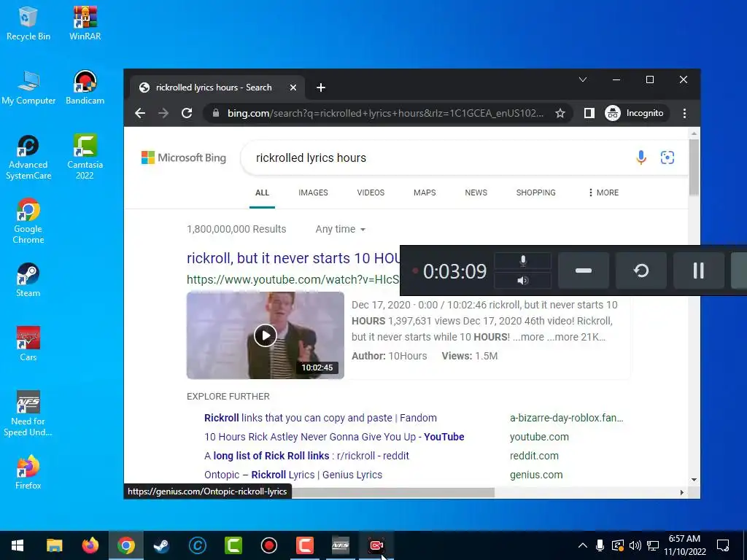This screenshot has width=747, height=560.
Task: Switch to the SHOPPING tab
Action: click(535, 192)
